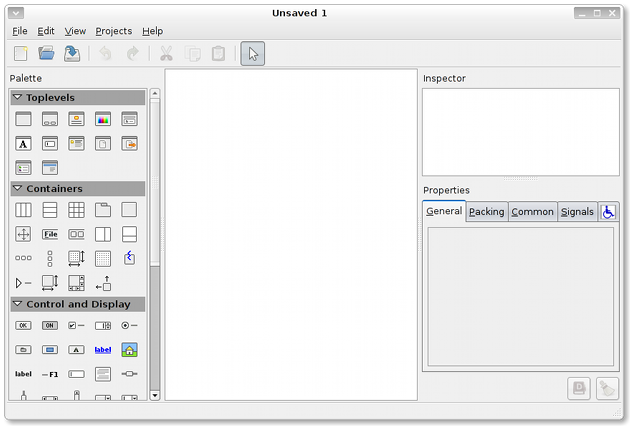This screenshot has height=426, width=630.
Task: Open a project with the folder icon
Action: point(46,54)
